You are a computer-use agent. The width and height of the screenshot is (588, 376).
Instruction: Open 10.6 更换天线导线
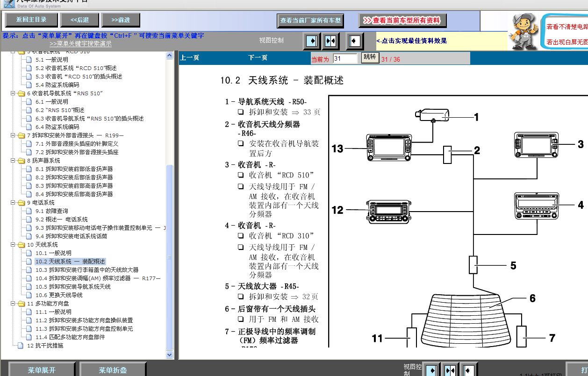pyautogui.click(x=58, y=295)
